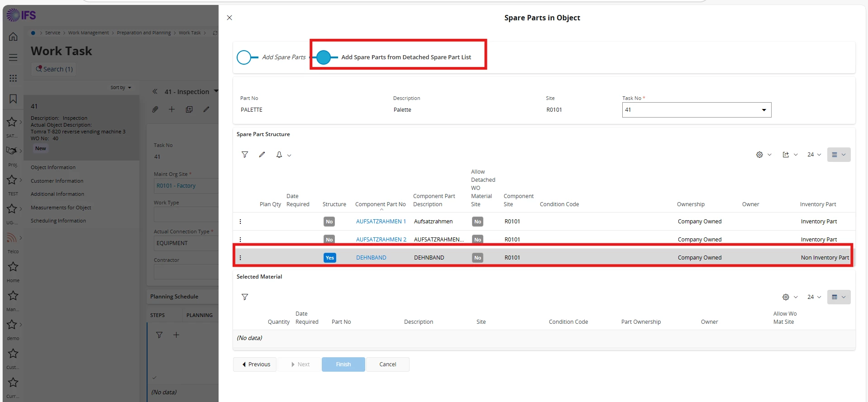Image resolution: width=868 pixels, height=402 pixels.
Task: Click the new record plus icon under 41 - Inspection
Action: pyautogui.click(x=172, y=109)
